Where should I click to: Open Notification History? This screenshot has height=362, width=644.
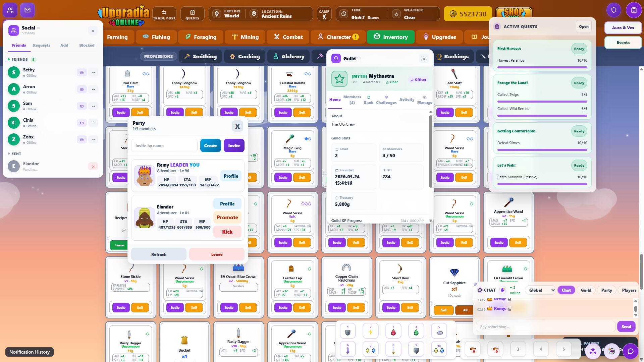(x=30, y=352)
